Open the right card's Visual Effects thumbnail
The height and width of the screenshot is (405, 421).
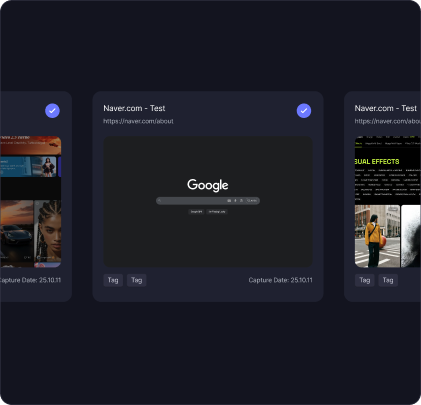click(x=388, y=202)
